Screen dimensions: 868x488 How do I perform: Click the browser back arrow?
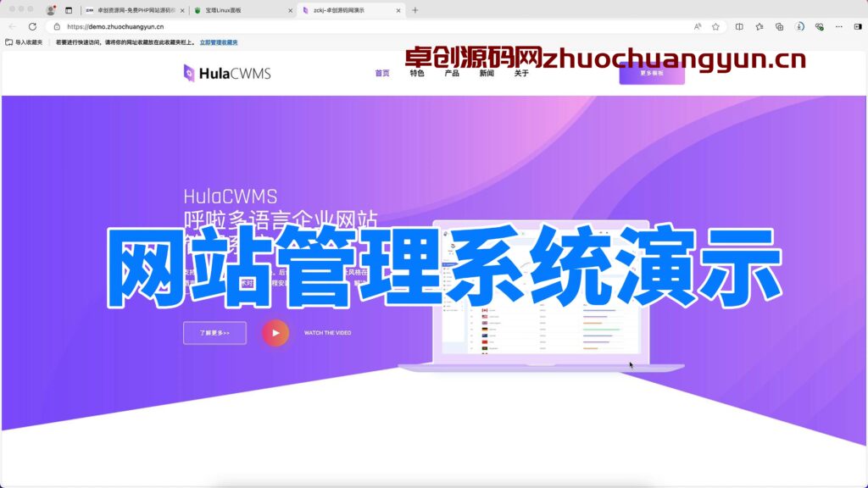coord(12,26)
